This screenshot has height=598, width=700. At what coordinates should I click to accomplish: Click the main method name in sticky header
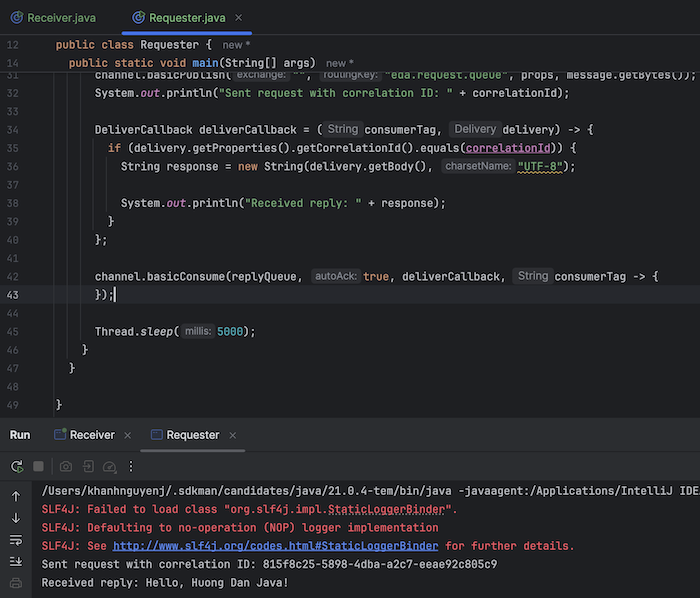[x=205, y=63]
